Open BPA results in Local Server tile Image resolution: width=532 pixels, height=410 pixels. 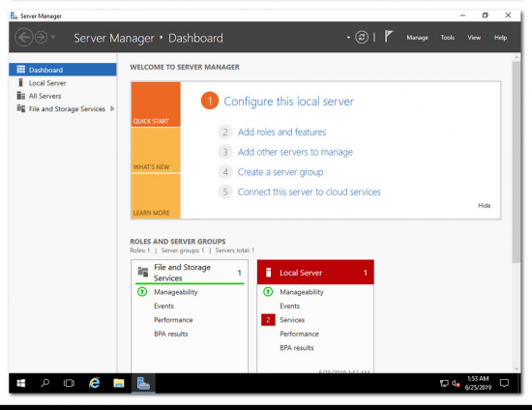[297, 347]
